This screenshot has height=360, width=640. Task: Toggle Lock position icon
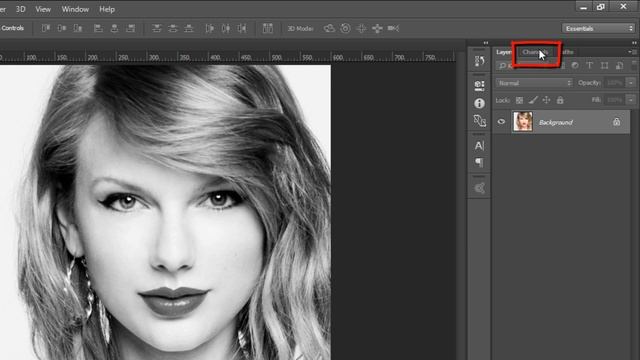coord(547,100)
